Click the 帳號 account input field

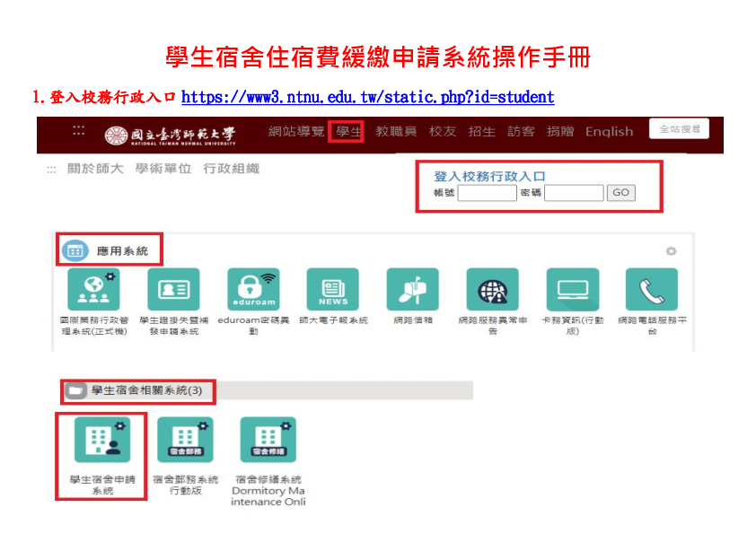tap(487, 193)
